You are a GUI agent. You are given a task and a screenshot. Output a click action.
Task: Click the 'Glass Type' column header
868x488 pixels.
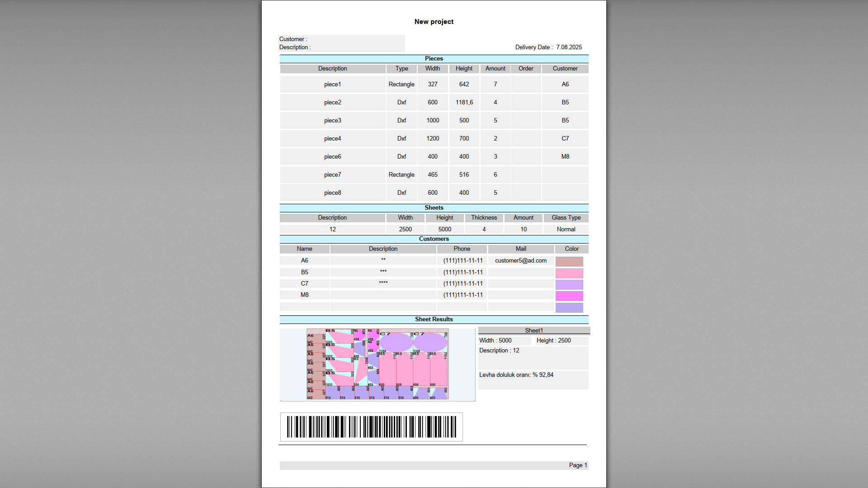(566, 218)
